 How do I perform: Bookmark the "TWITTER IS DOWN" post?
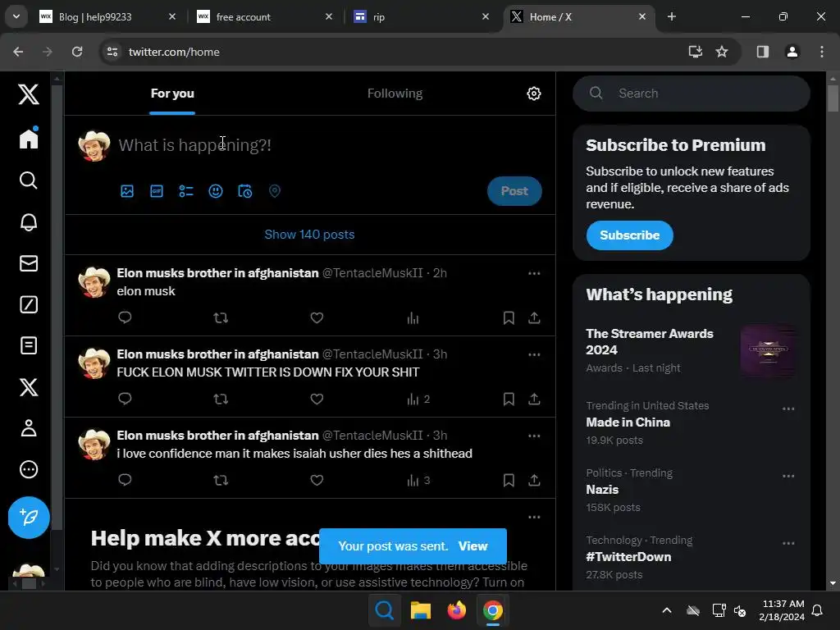(509, 399)
